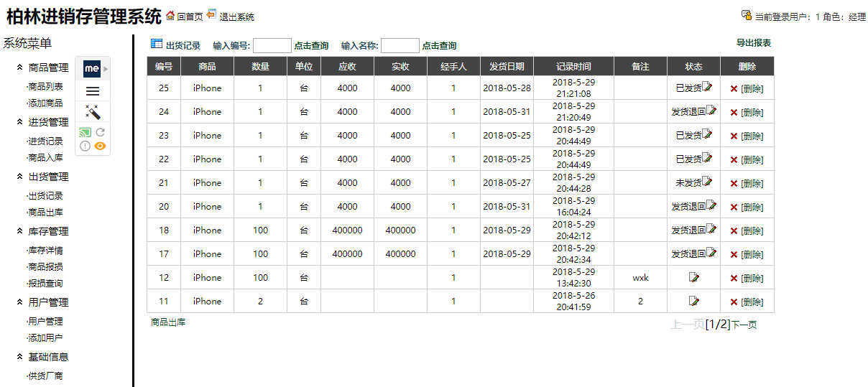868x387 pixels.
Task: Edit status icon for record 25
Action: coord(707,87)
